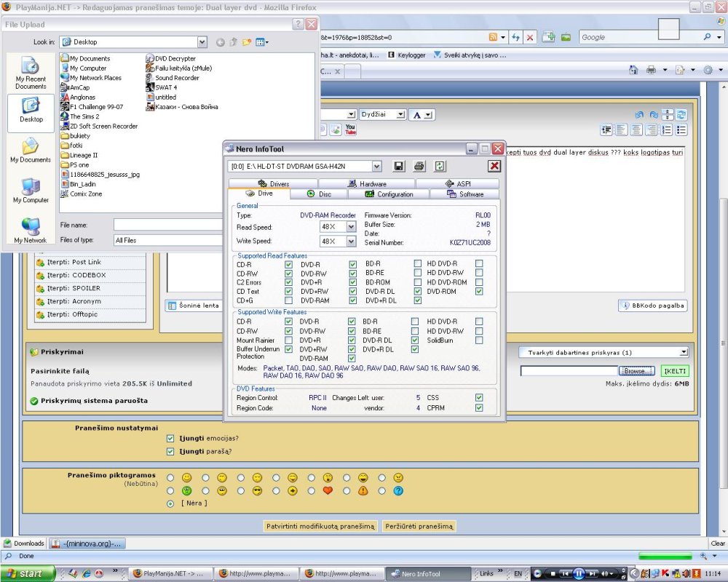Click the refresh icon in Nero InfoTool

point(440,166)
